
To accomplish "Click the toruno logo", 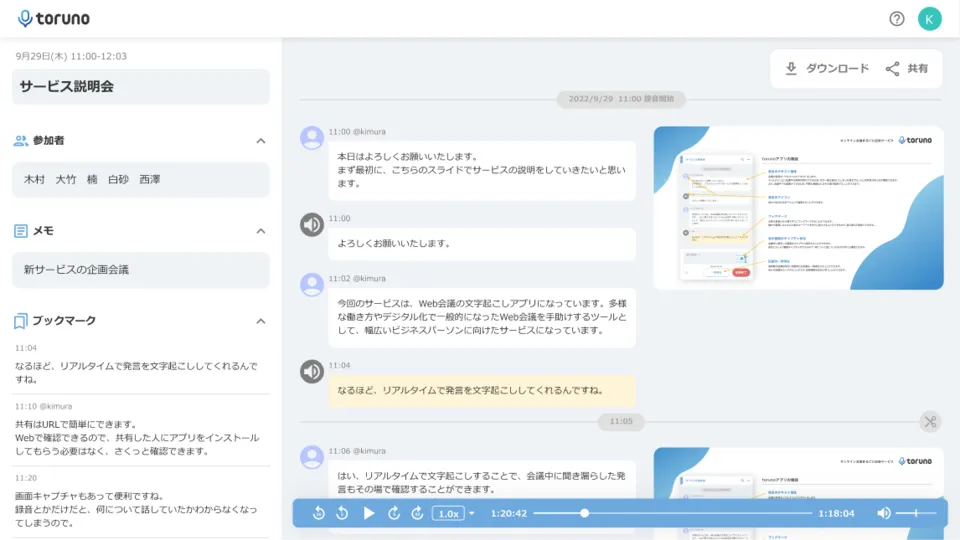I will pyautogui.click(x=54, y=18).
